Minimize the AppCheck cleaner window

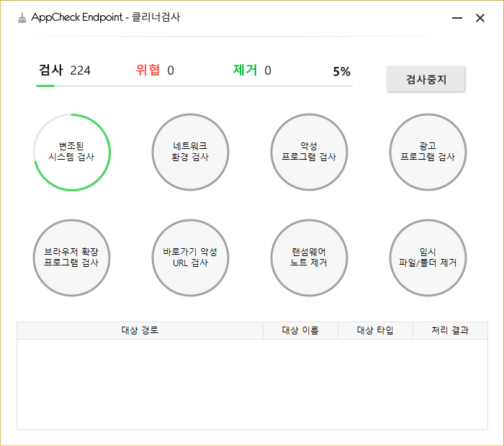457,18
